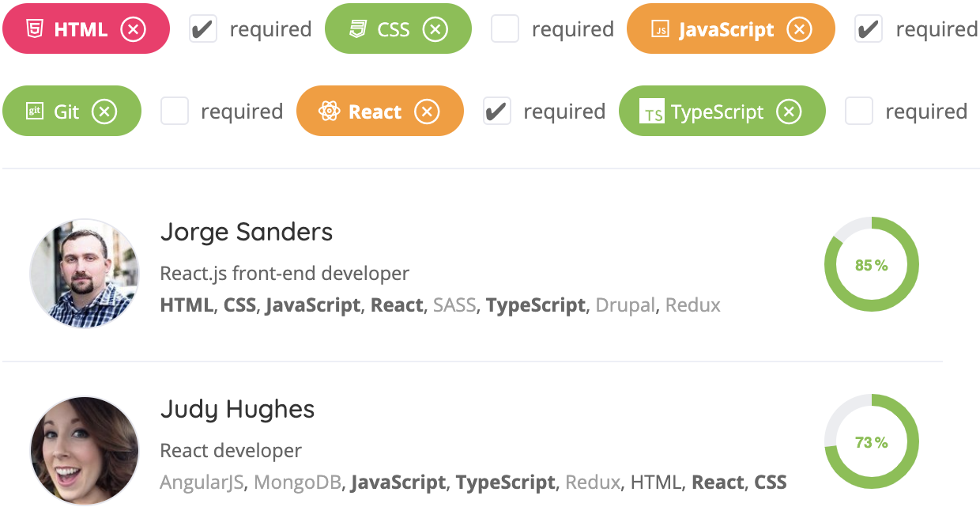Delete the Git skill tag
This screenshot has height=511, width=980.
click(x=104, y=112)
